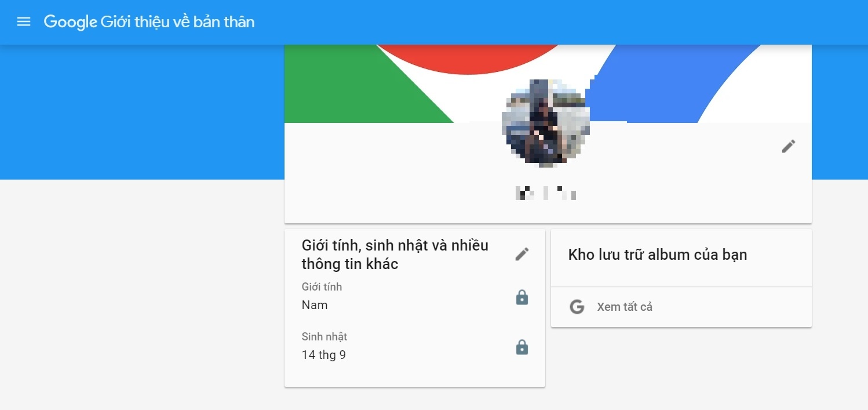Change privacy visibility for birthday 14 thg 9
The image size is (868, 410).
point(522,347)
